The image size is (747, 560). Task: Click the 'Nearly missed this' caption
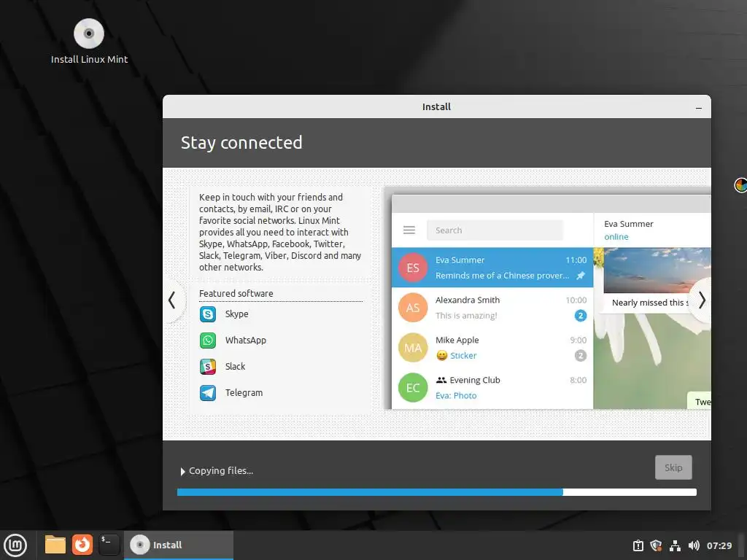(650, 303)
